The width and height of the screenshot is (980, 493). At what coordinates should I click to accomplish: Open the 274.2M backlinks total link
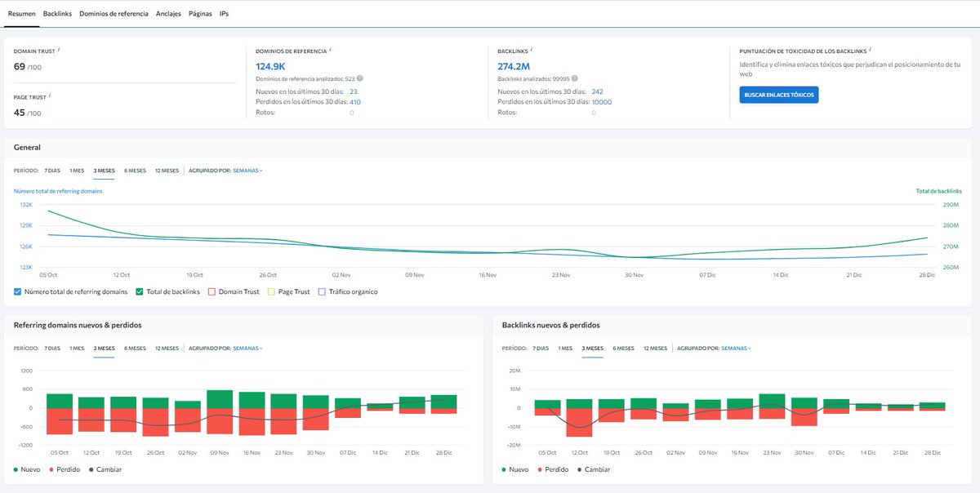coord(514,66)
